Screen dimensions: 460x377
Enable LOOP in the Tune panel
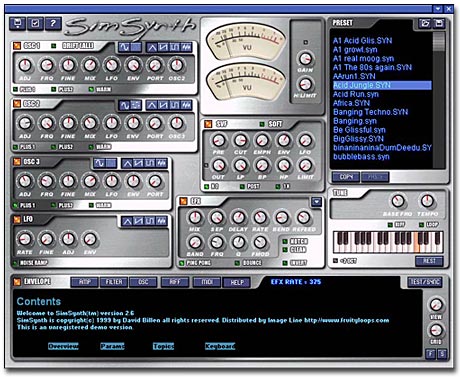422,225
